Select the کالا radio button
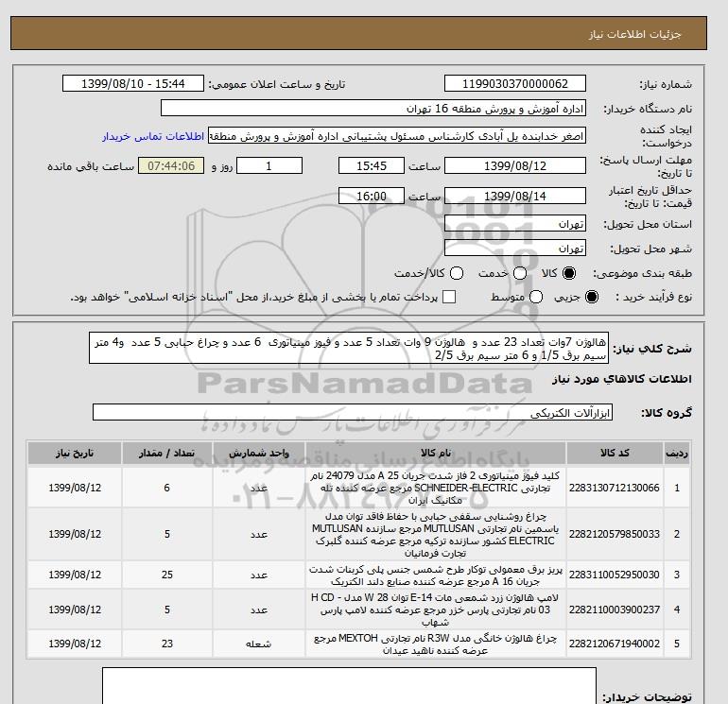The image size is (728, 704). click(569, 273)
